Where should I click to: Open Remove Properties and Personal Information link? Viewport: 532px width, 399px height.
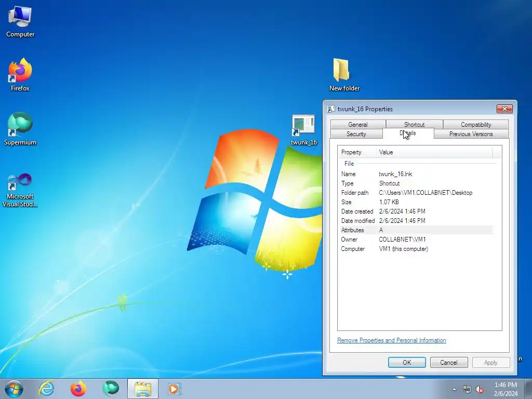pyautogui.click(x=392, y=340)
